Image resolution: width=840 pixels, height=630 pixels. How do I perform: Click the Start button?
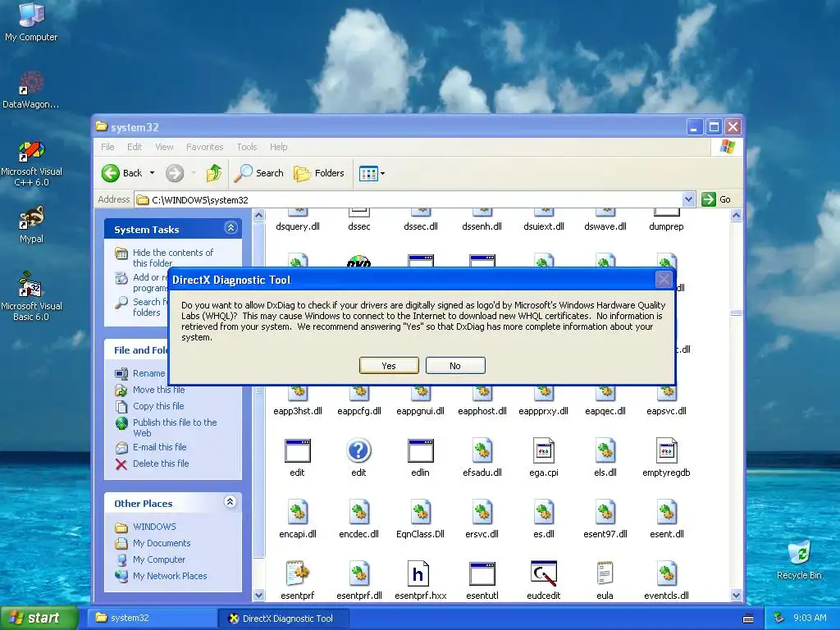tap(39, 618)
